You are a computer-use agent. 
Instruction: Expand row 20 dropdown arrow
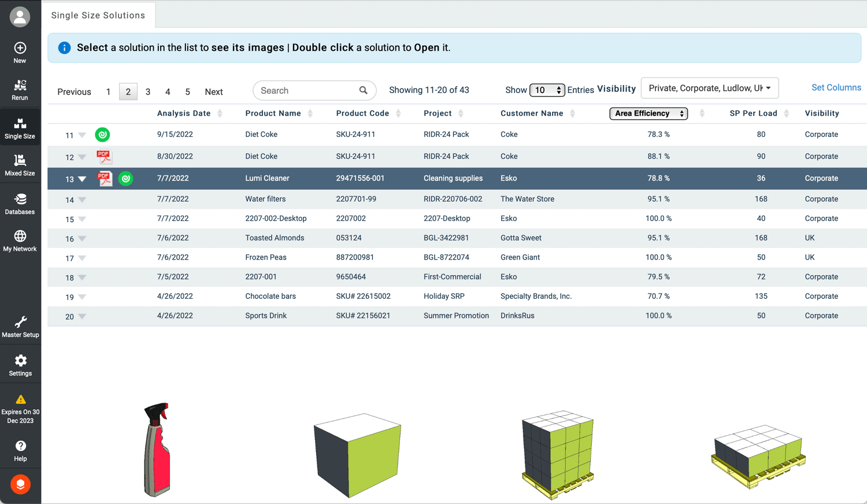pos(82,317)
